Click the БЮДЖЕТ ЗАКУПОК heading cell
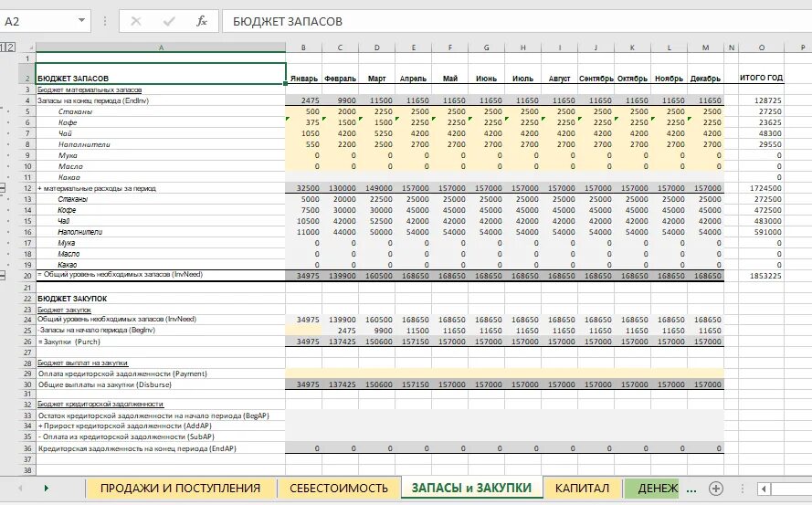The width and height of the screenshot is (812, 505). tap(161, 299)
